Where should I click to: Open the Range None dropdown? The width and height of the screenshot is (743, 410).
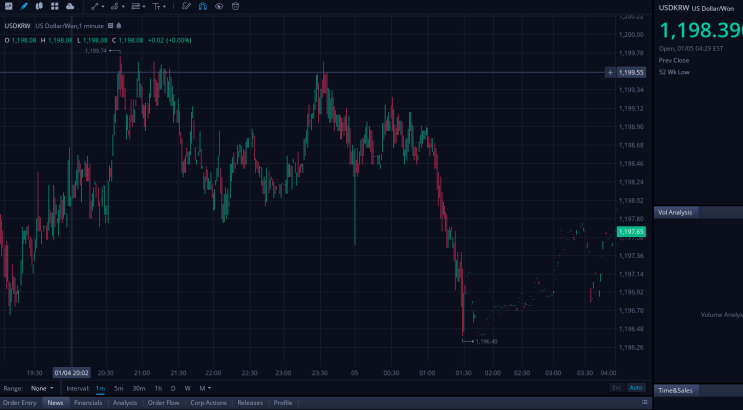42,388
